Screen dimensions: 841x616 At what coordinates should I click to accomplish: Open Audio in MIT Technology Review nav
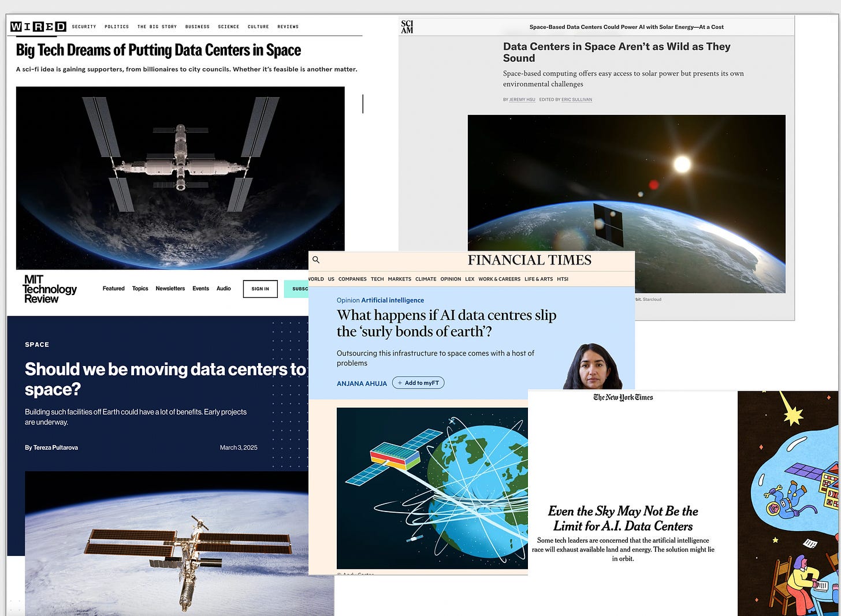pyautogui.click(x=224, y=289)
